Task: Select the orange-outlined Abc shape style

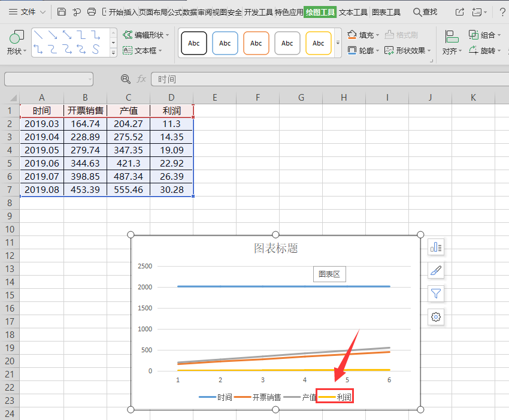Action: (x=256, y=43)
